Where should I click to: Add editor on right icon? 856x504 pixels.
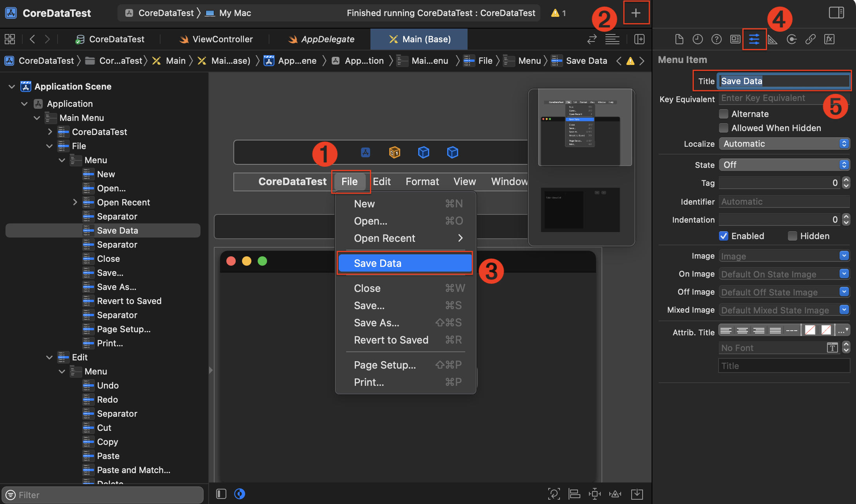(639, 39)
